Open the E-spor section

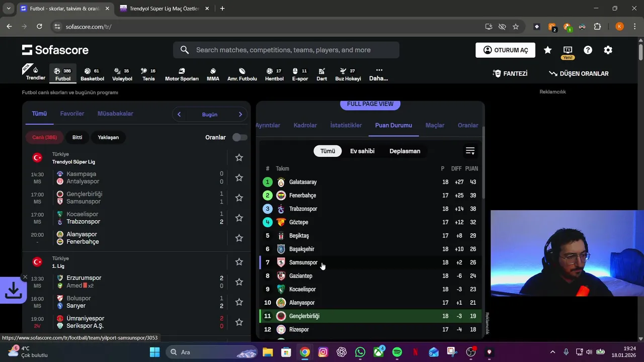[x=300, y=74]
